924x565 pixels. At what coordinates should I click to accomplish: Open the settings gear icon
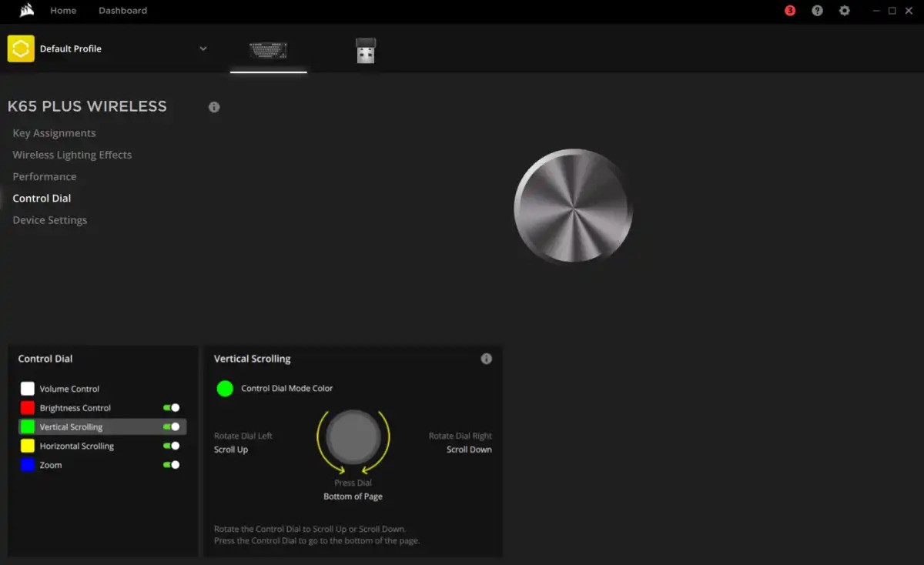point(845,11)
